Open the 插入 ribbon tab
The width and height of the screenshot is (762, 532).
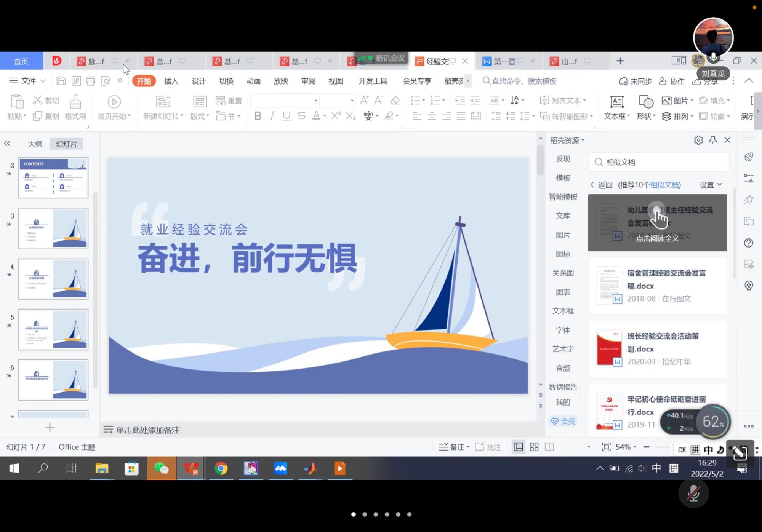pyautogui.click(x=171, y=81)
